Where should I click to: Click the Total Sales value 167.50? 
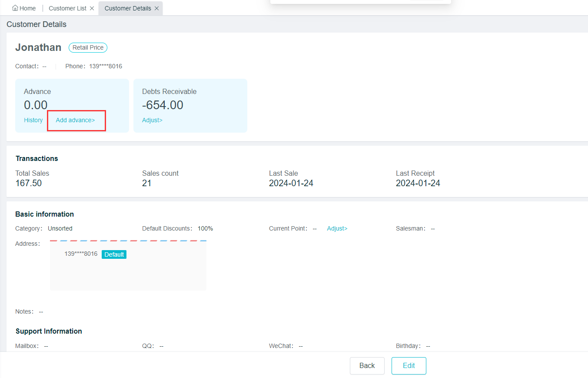(29, 183)
